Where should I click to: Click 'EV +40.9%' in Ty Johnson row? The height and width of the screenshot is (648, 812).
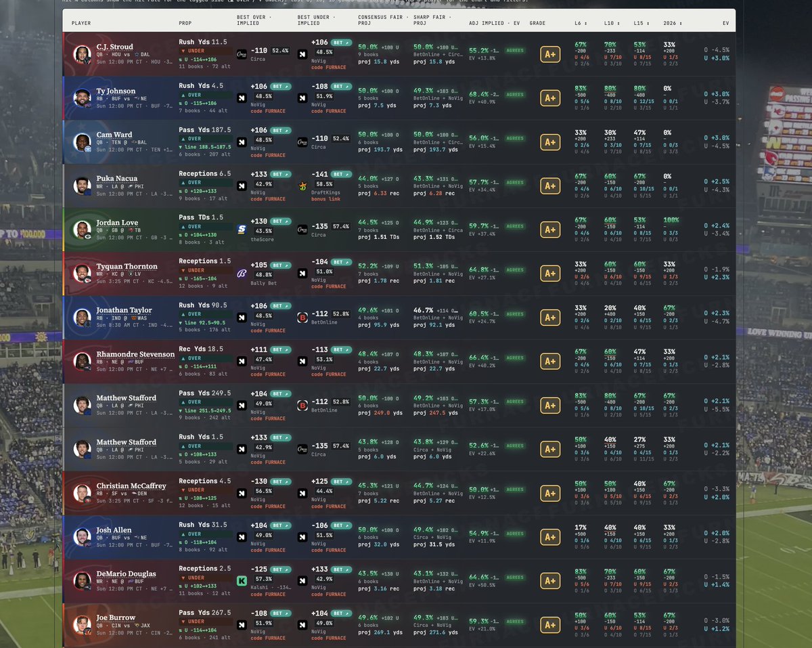pos(482,102)
